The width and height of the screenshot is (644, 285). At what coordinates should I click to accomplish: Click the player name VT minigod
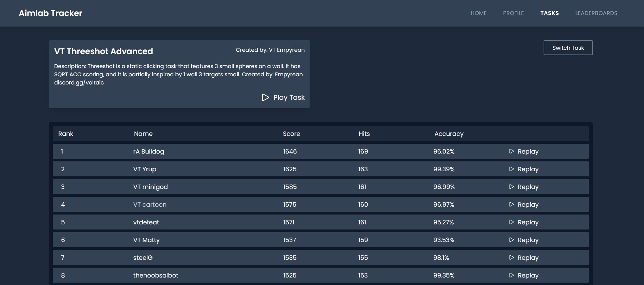point(150,187)
